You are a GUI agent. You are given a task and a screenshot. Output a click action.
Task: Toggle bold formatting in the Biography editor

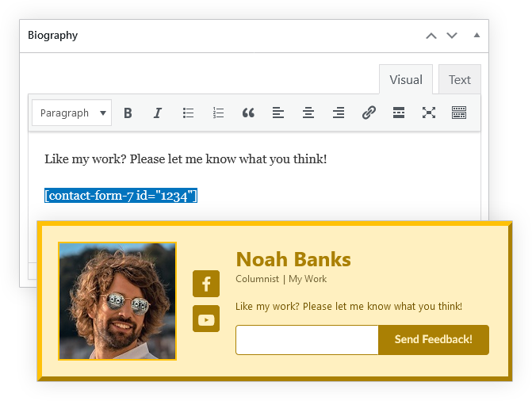pyautogui.click(x=128, y=113)
